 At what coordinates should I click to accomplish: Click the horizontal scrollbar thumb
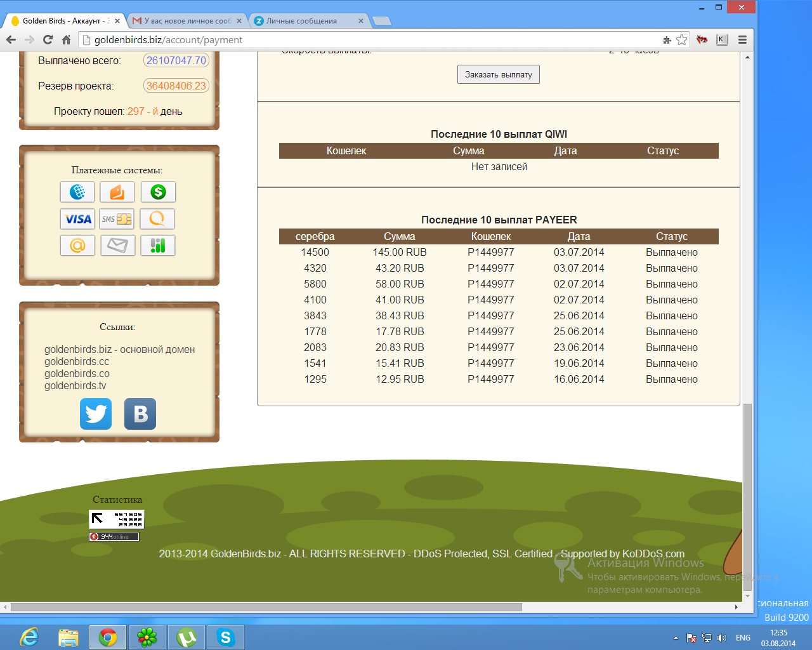pyautogui.click(x=266, y=607)
